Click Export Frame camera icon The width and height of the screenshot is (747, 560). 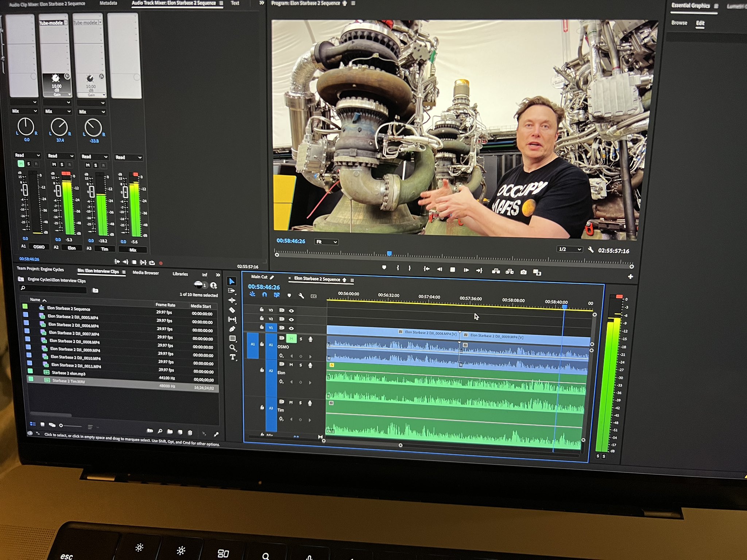coord(523,272)
